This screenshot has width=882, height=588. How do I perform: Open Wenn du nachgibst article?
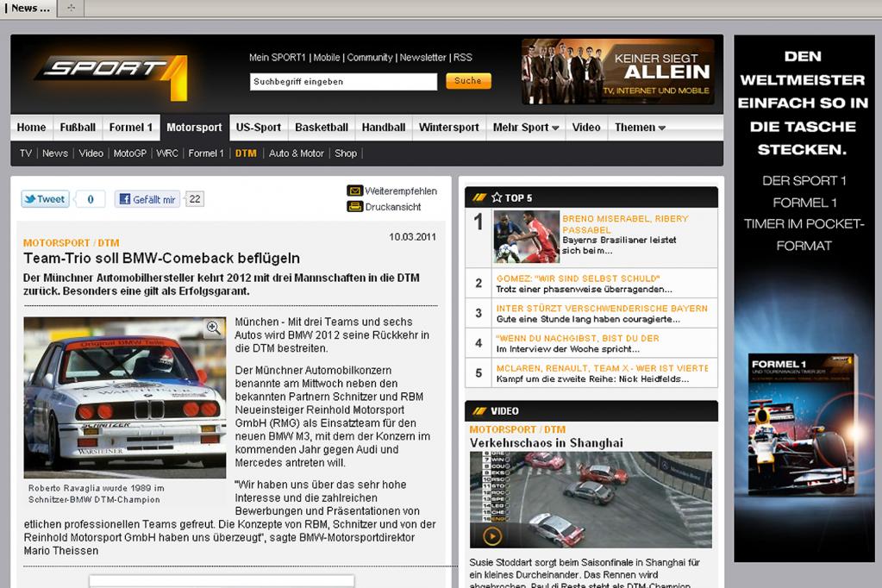click(x=578, y=338)
